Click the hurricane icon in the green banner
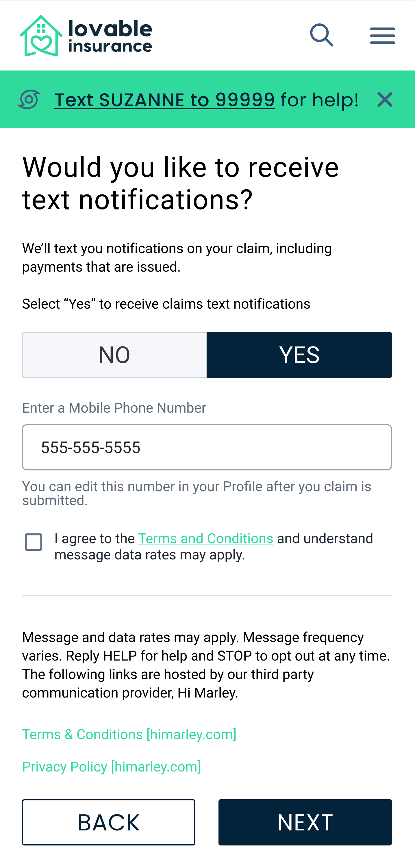Image resolution: width=415 pixels, height=868 pixels. point(29,99)
